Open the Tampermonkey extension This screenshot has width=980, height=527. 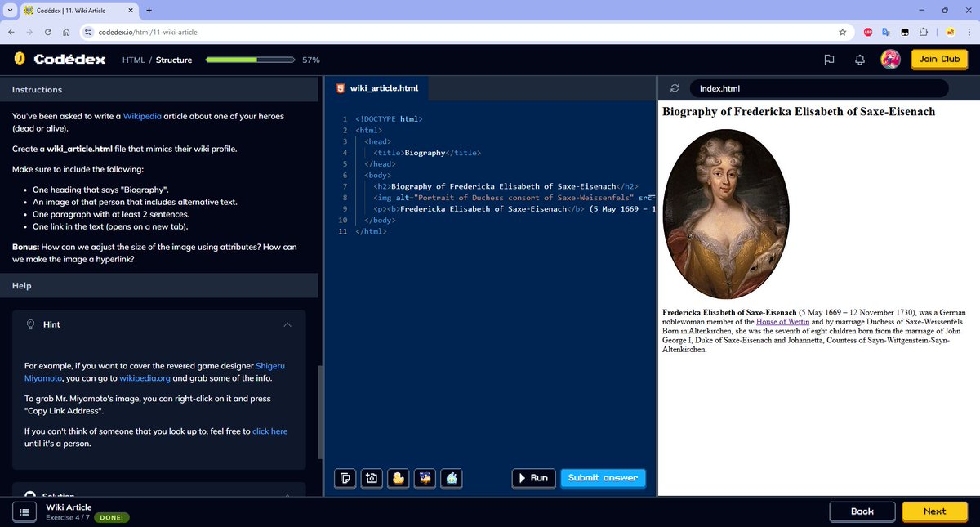(x=905, y=32)
